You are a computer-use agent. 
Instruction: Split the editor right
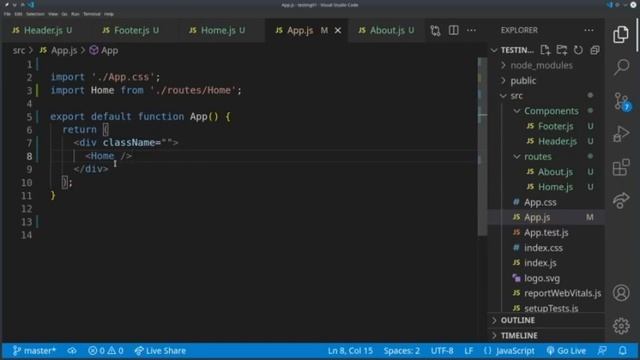[453, 30]
